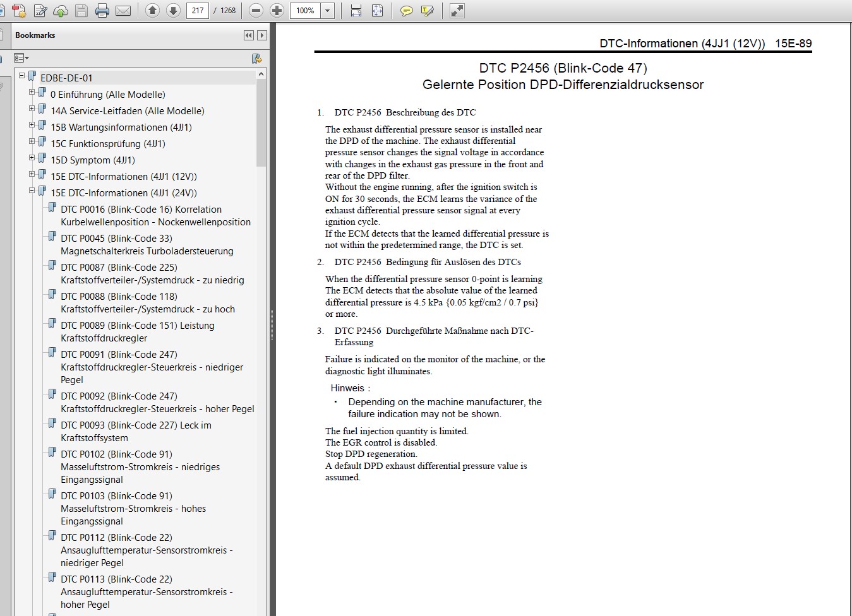852x616 pixels.
Task: Open bookmark '15B Wartungsinformationen (4JJ1)'
Action: point(121,127)
